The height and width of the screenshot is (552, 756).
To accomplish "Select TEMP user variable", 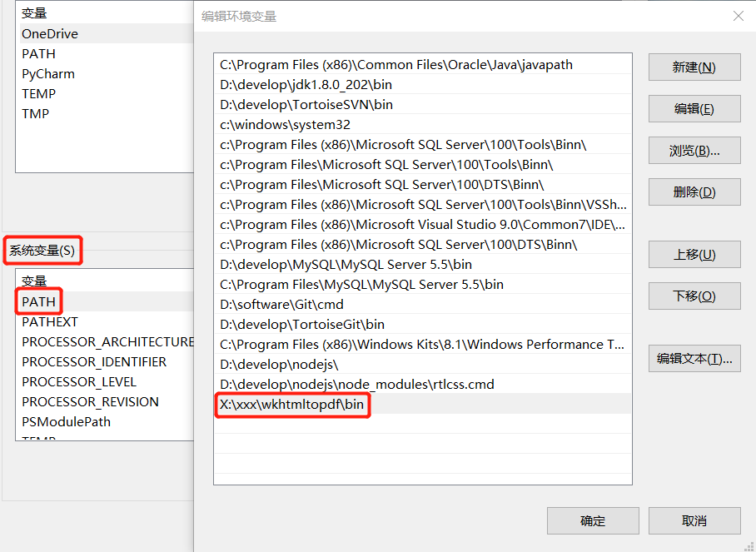I will point(105,93).
